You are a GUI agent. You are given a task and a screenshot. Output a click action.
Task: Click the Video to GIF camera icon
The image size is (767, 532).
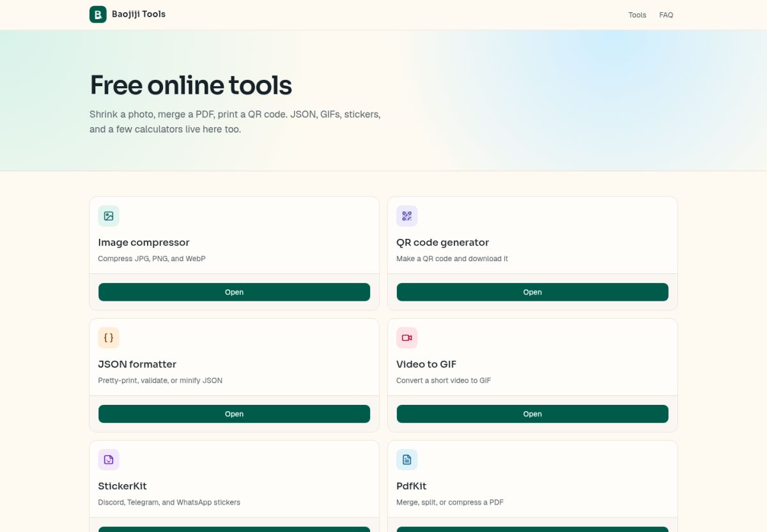pyautogui.click(x=407, y=338)
